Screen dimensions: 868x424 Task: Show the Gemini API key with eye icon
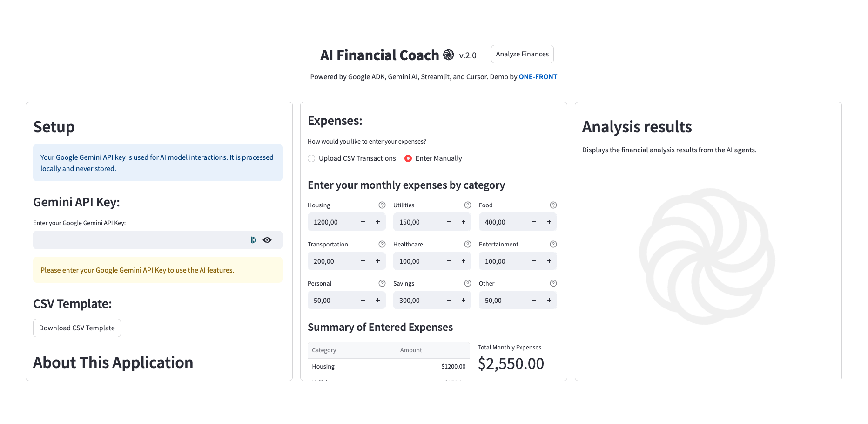coord(267,240)
